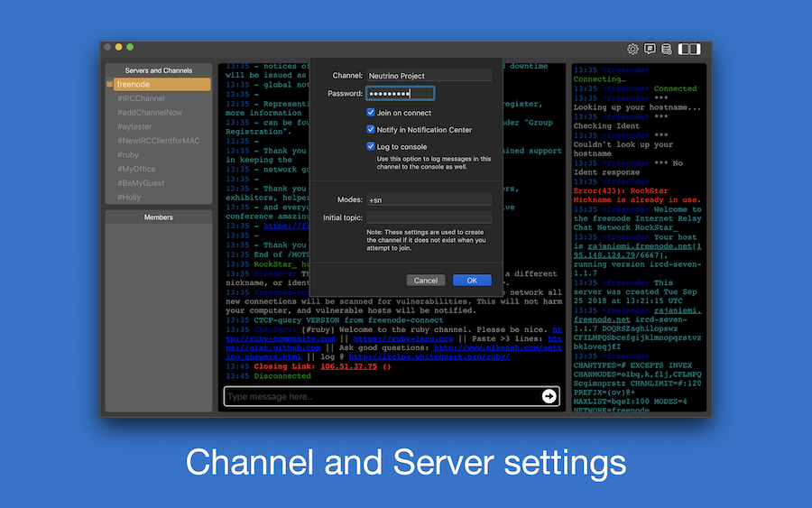Click the Disconnected status line

click(x=282, y=376)
